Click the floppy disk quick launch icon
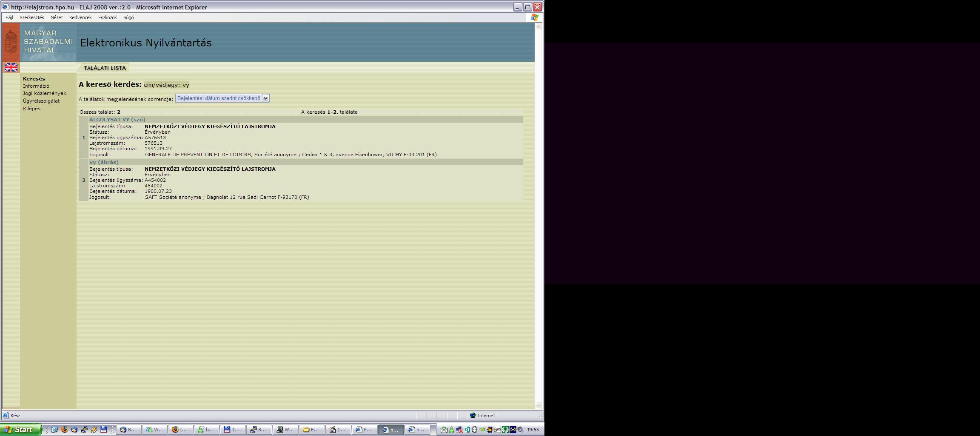Viewport: 980px width, 436px height. point(103,430)
